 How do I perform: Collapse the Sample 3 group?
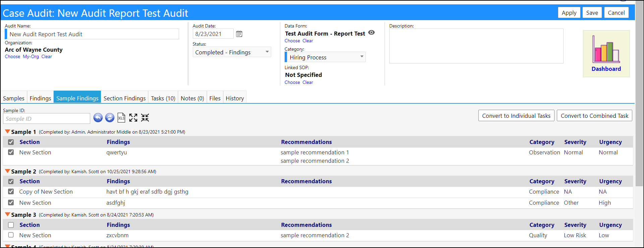(x=7, y=214)
